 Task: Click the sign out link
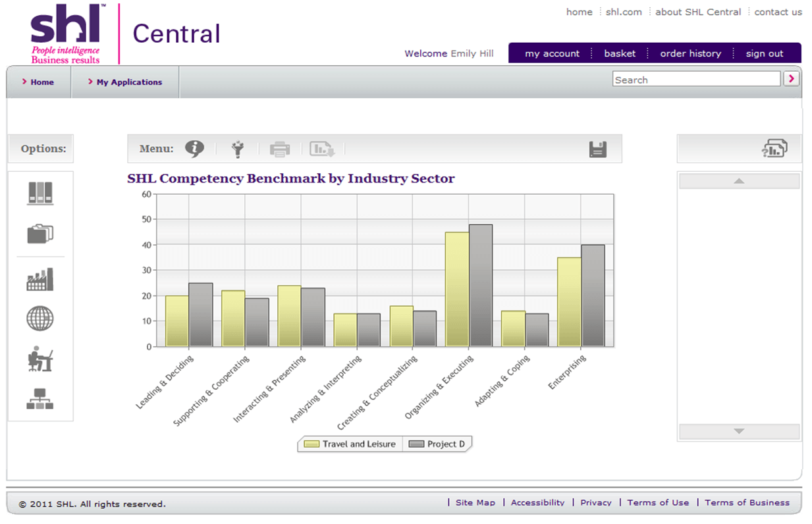(x=764, y=54)
